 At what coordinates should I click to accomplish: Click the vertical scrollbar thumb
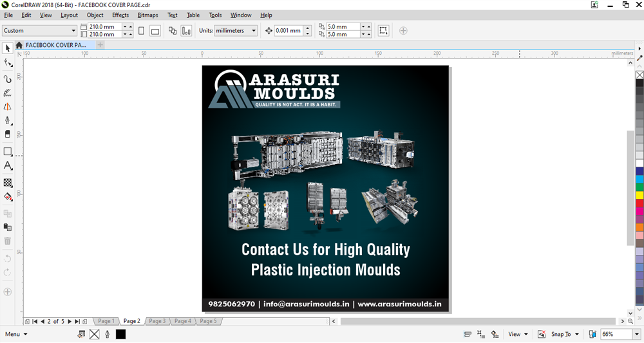630,188
